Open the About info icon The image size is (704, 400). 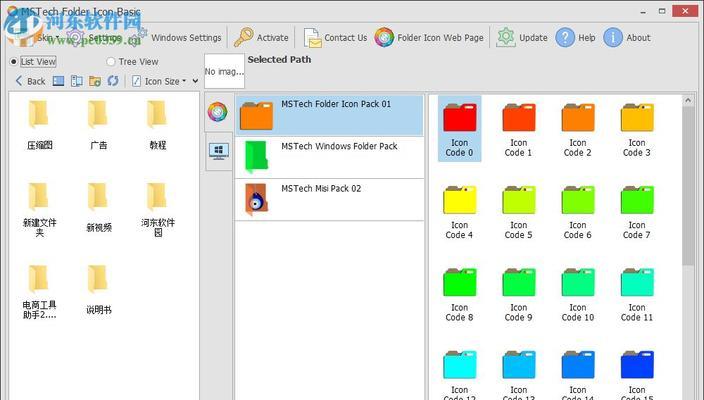[613, 38]
